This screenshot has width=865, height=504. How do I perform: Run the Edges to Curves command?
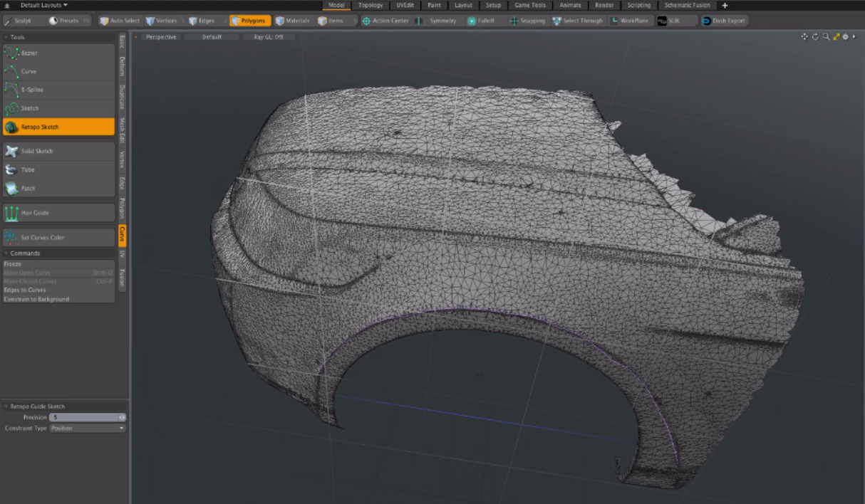25,290
